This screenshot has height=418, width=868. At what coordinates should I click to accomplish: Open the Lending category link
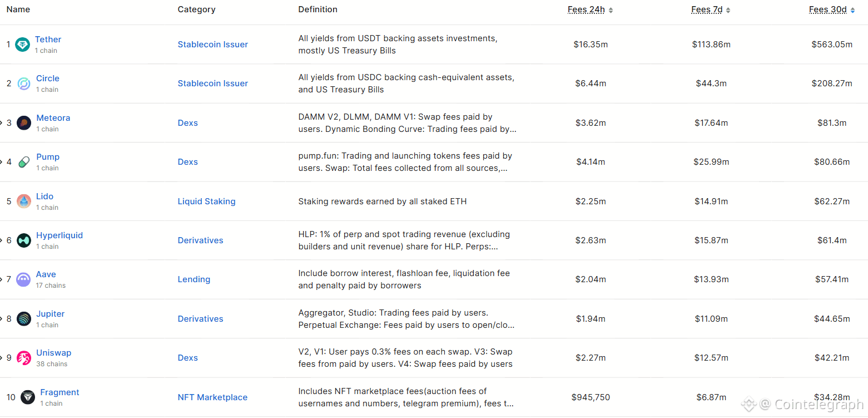click(194, 279)
